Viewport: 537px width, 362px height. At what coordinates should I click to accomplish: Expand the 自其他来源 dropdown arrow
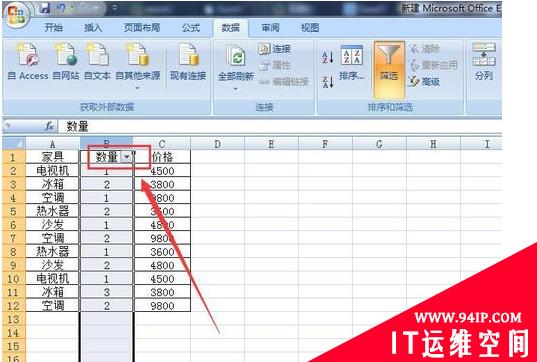point(137,88)
